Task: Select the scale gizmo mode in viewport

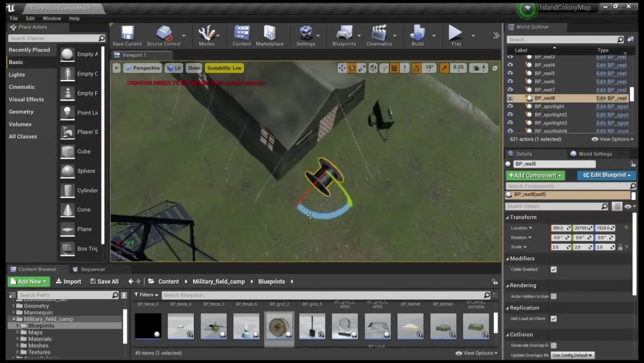Action: pos(362,68)
